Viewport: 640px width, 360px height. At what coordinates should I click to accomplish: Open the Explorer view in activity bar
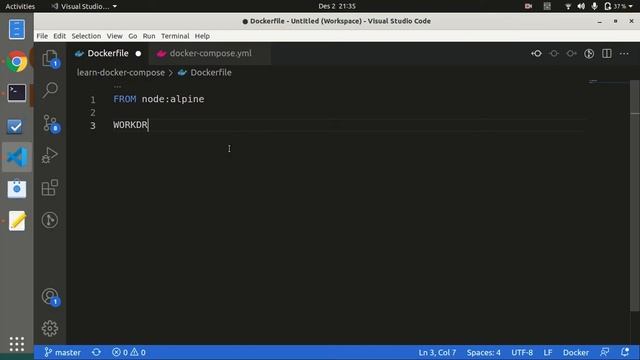point(50,58)
